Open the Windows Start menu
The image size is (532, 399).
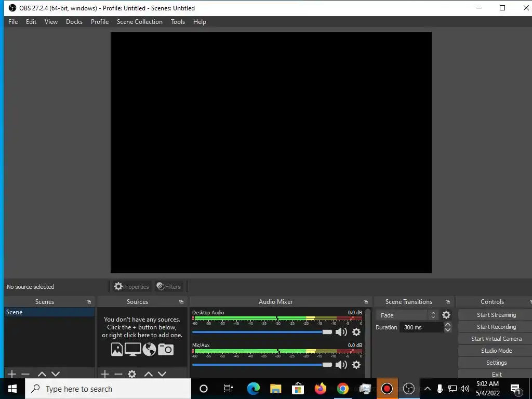point(12,389)
